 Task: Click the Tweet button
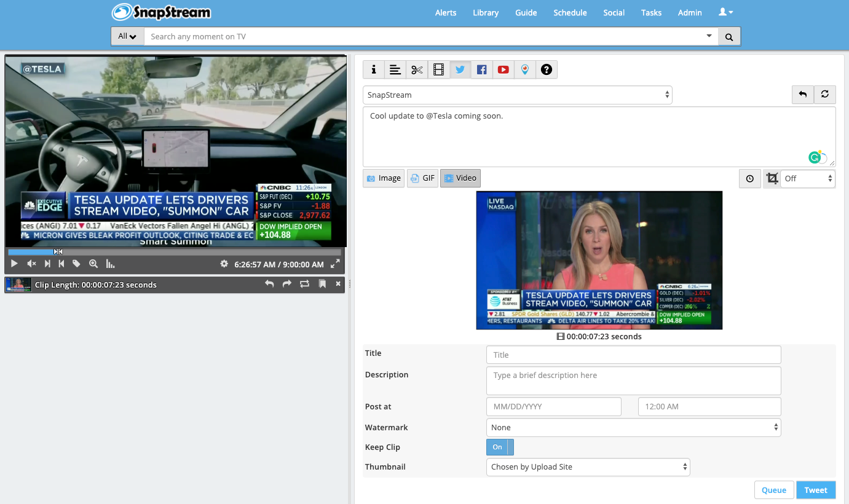point(815,490)
